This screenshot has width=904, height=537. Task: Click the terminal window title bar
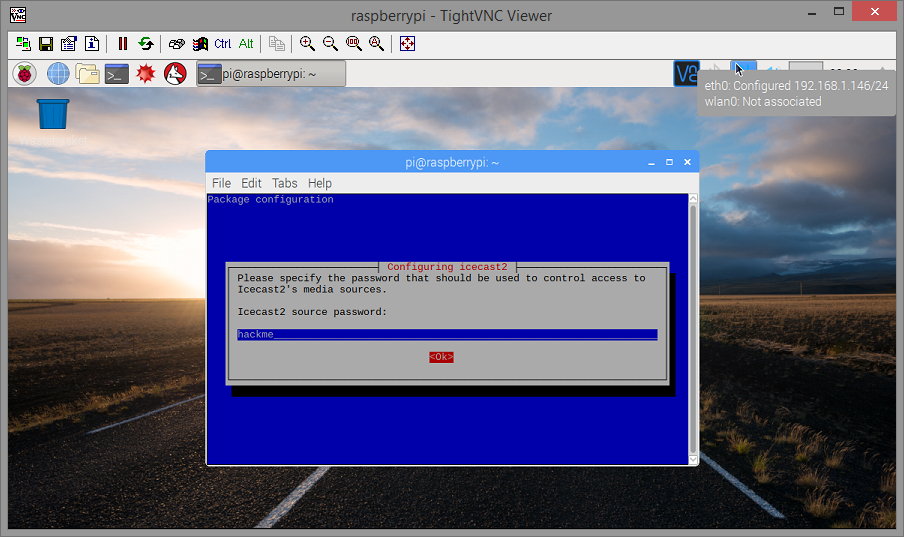tap(452, 163)
